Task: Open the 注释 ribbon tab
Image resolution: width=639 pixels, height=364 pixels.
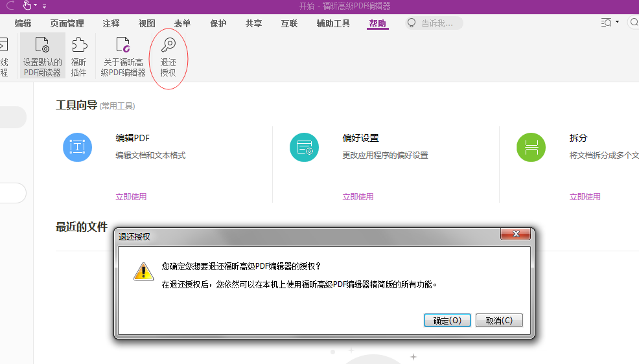Action: [111, 23]
